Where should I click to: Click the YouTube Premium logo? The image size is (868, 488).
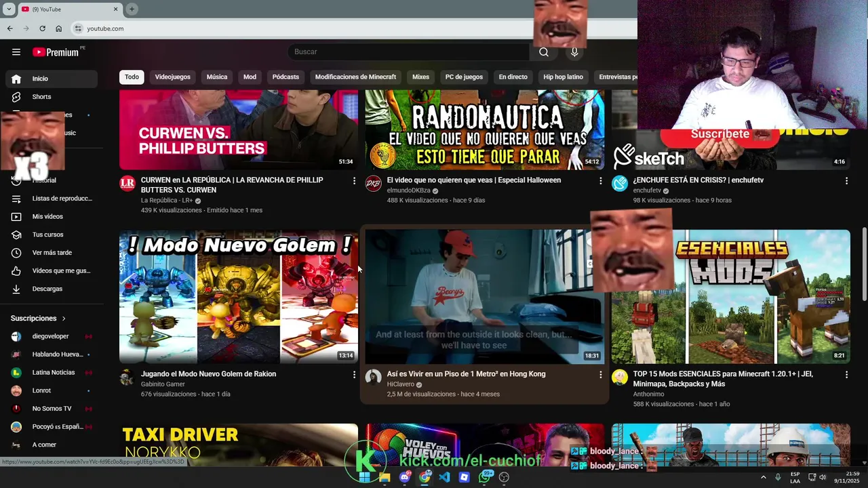(x=56, y=52)
